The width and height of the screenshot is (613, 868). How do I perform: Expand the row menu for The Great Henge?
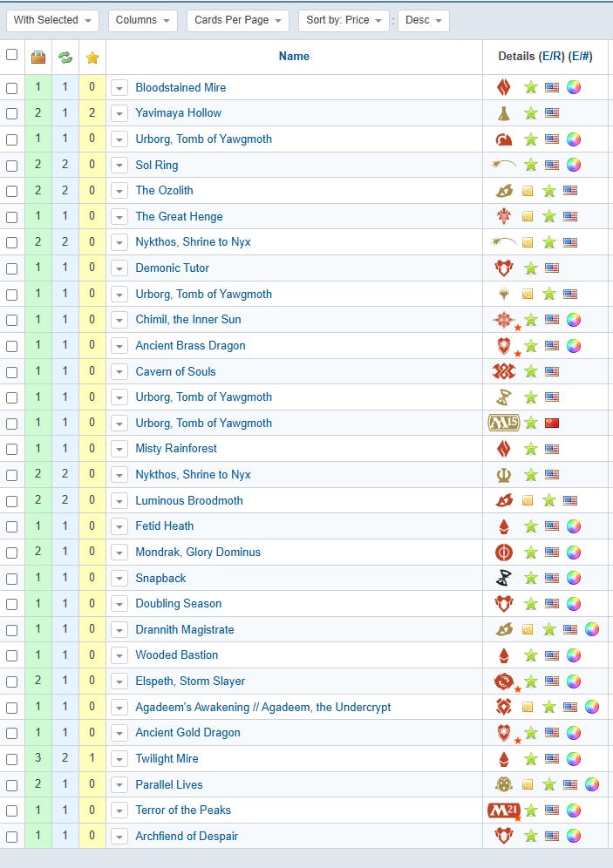[119, 217]
